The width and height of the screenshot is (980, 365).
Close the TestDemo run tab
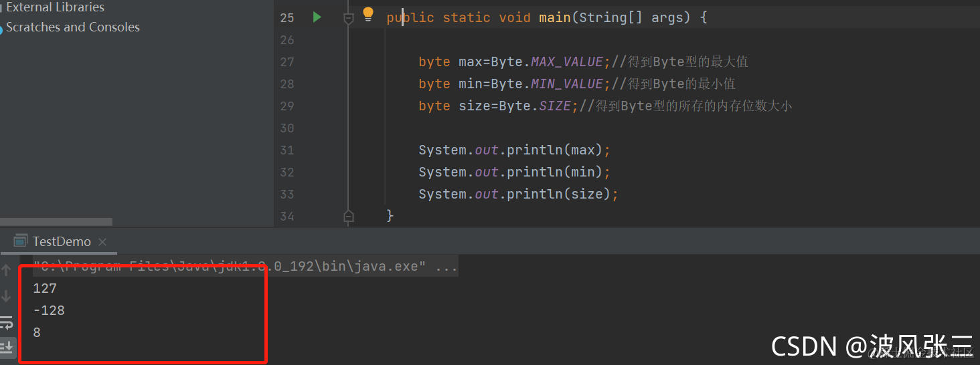point(104,242)
